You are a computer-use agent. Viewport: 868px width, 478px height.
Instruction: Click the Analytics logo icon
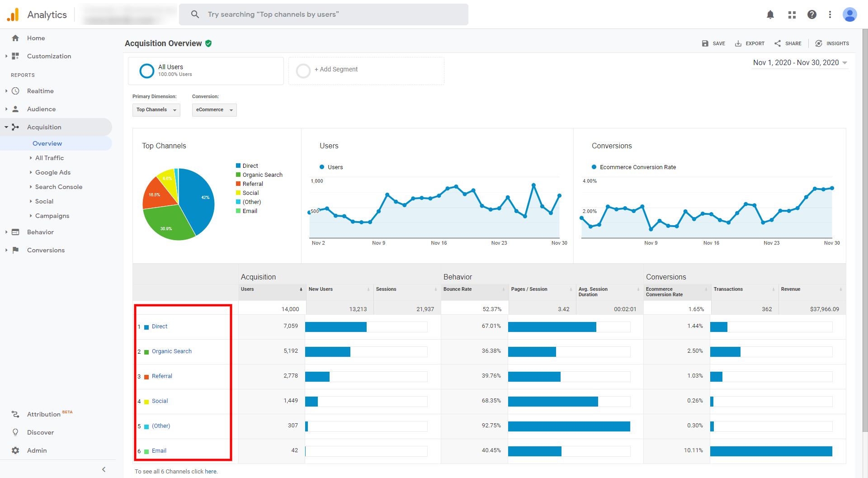tap(13, 14)
